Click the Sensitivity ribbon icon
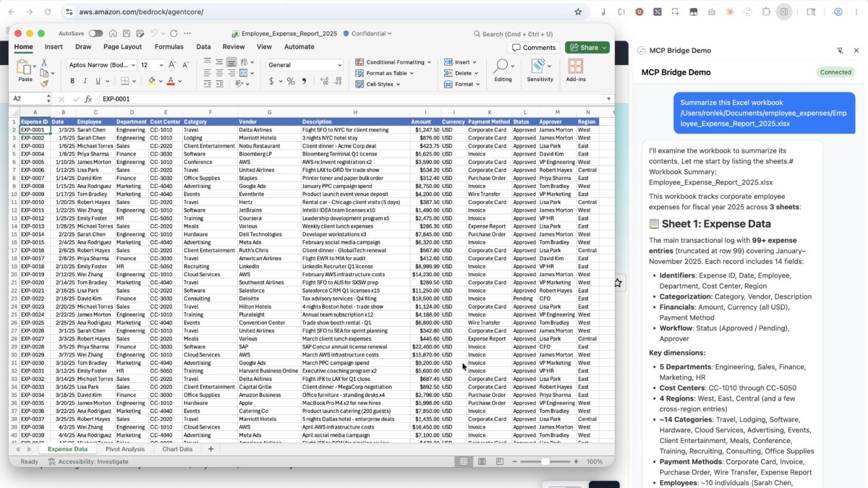The width and height of the screenshot is (868, 488). pyautogui.click(x=540, y=71)
